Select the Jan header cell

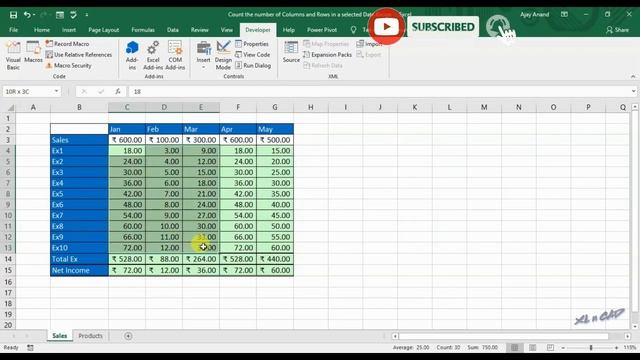(x=127, y=129)
